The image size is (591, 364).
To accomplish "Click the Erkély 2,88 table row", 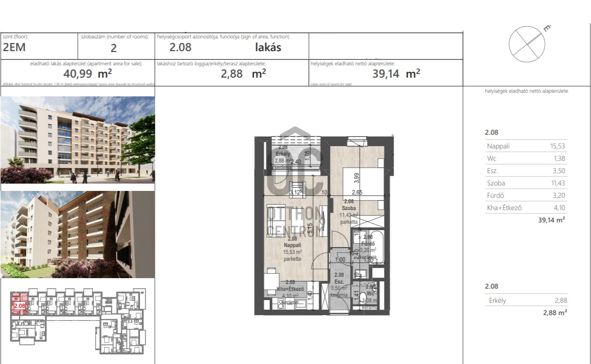I will [x=526, y=301].
